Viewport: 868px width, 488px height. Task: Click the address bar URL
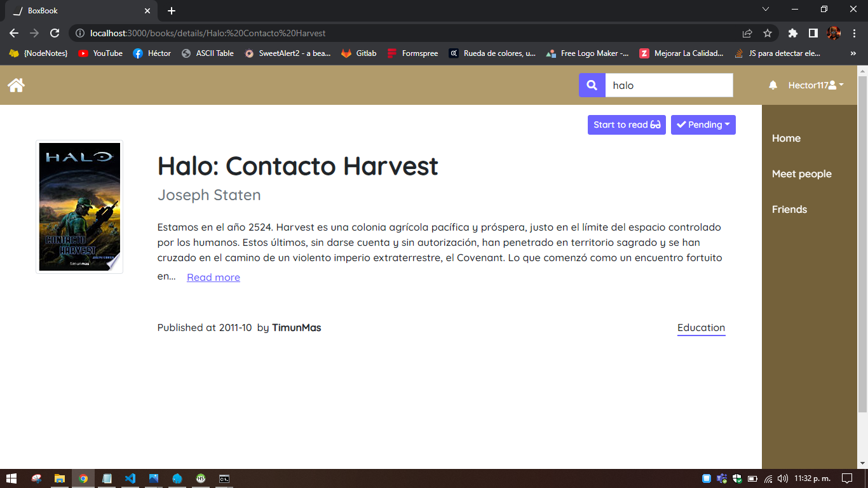(x=208, y=33)
